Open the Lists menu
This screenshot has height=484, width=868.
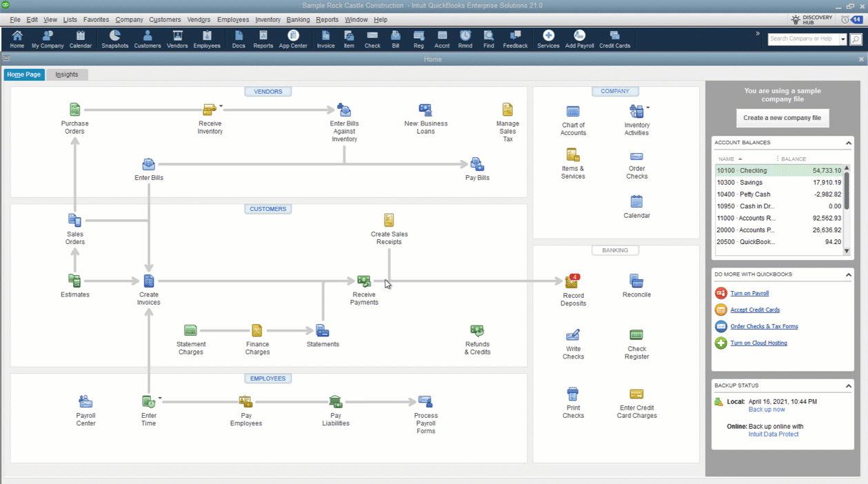pyautogui.click(x=70, y=20)
